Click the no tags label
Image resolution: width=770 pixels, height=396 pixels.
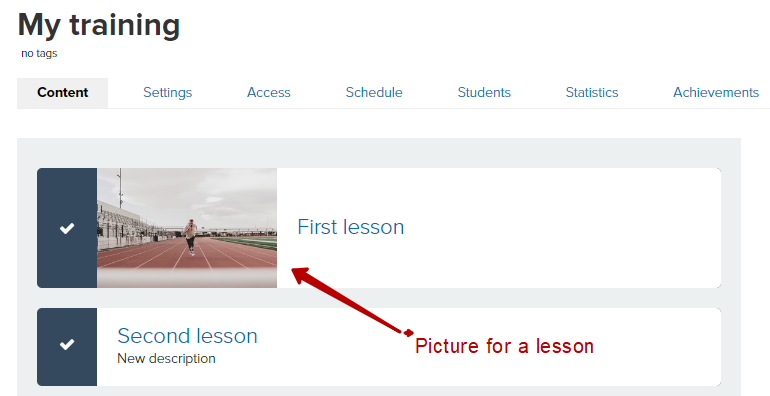pyautogui.click(x=39, y=53)
